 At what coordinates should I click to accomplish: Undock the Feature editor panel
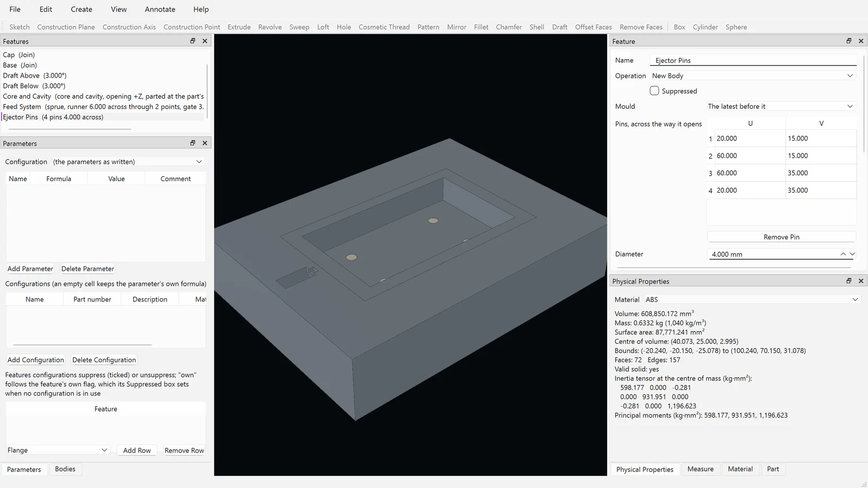coord(849,41)
